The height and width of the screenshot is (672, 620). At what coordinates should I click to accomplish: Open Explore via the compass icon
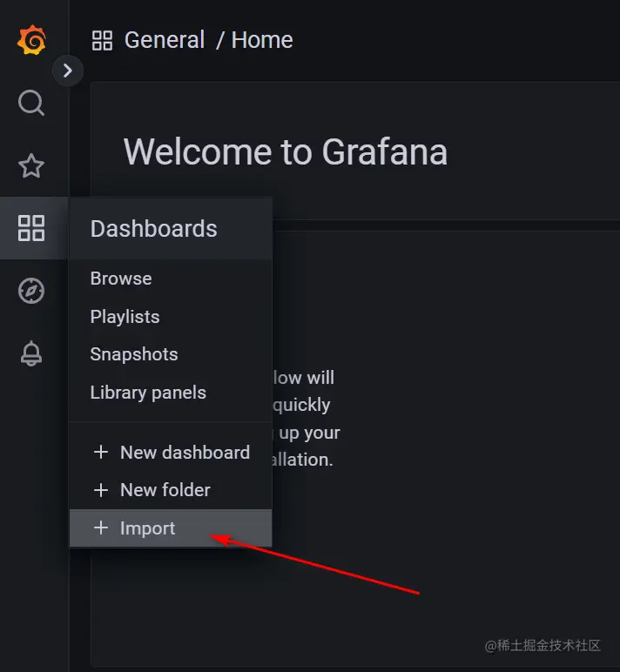click(x=31, y=291)
